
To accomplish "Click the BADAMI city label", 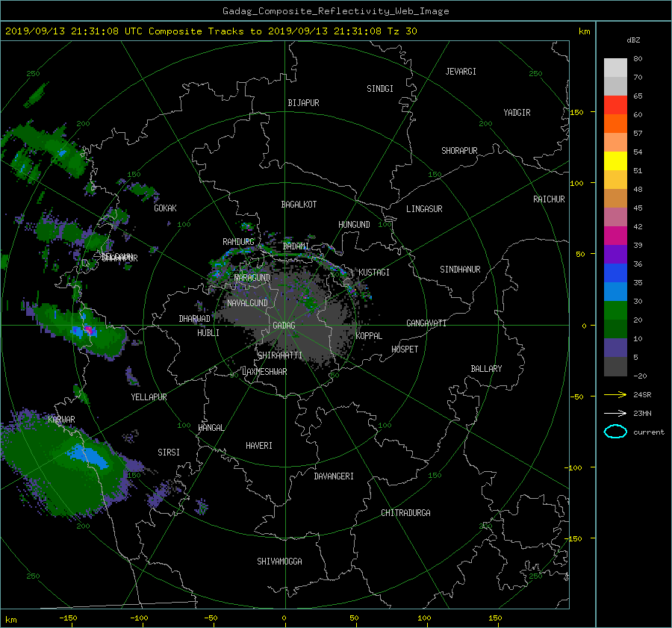I will click(x=296, y=246).
